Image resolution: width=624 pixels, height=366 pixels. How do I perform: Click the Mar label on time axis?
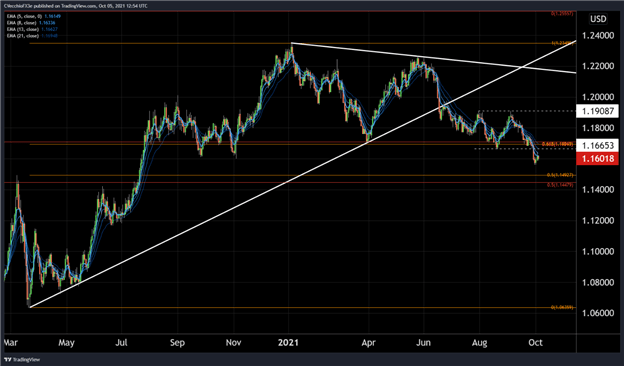tap(11, 343)
